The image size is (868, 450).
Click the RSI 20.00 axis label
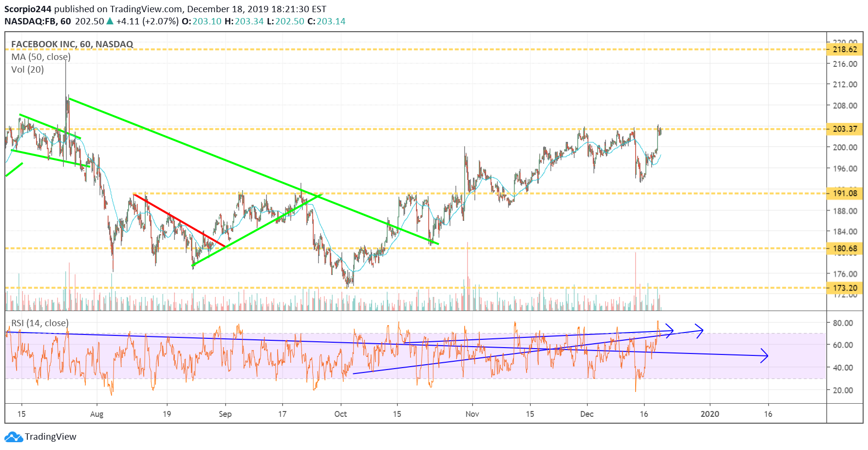pos(843,390)
